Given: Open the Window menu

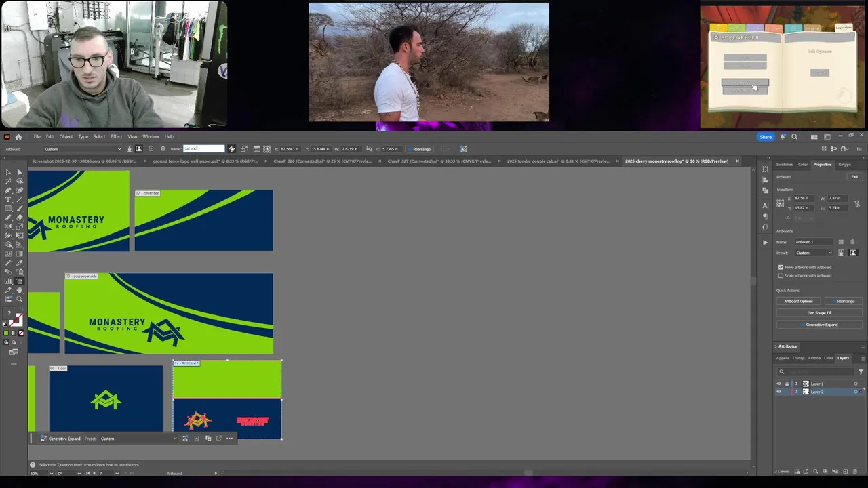Looking at the screenshot, I should pyautogui.click(x=151, y=137).
